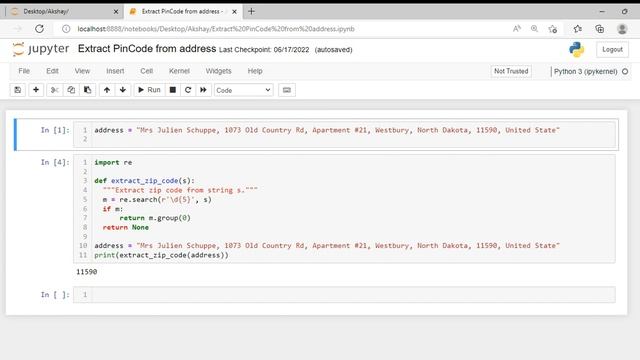Click the Jupyter logo
The image size is (640, 360).
coord(40,49)
